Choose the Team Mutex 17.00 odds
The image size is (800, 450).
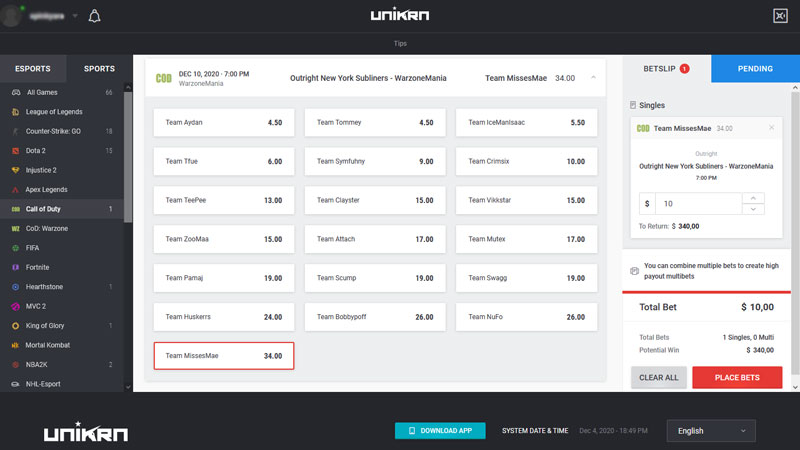[527, 239]
